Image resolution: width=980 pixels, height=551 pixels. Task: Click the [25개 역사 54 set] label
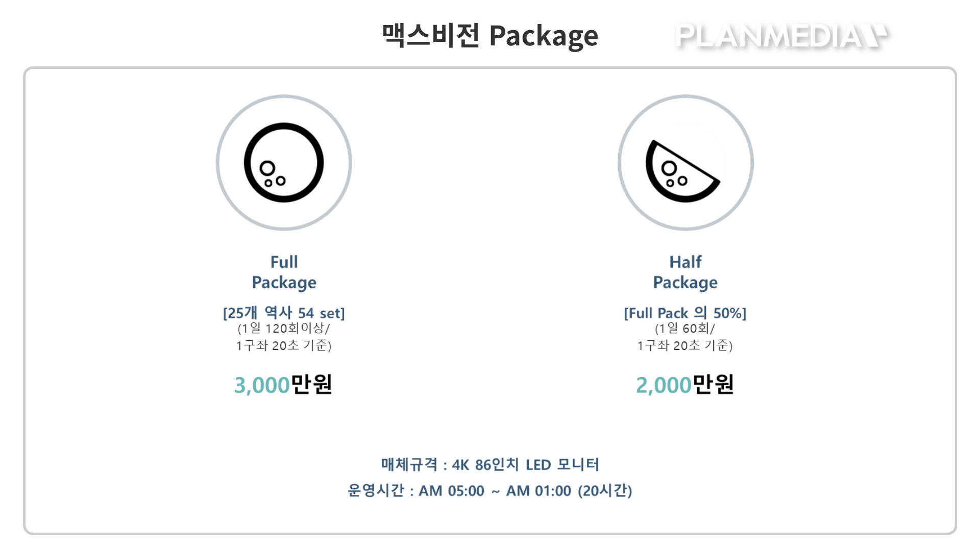point(284,313)
